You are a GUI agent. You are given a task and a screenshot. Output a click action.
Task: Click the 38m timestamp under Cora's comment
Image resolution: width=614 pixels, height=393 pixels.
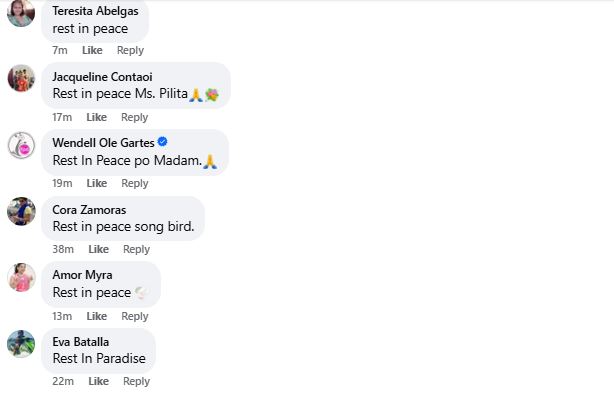coord(63,249)
